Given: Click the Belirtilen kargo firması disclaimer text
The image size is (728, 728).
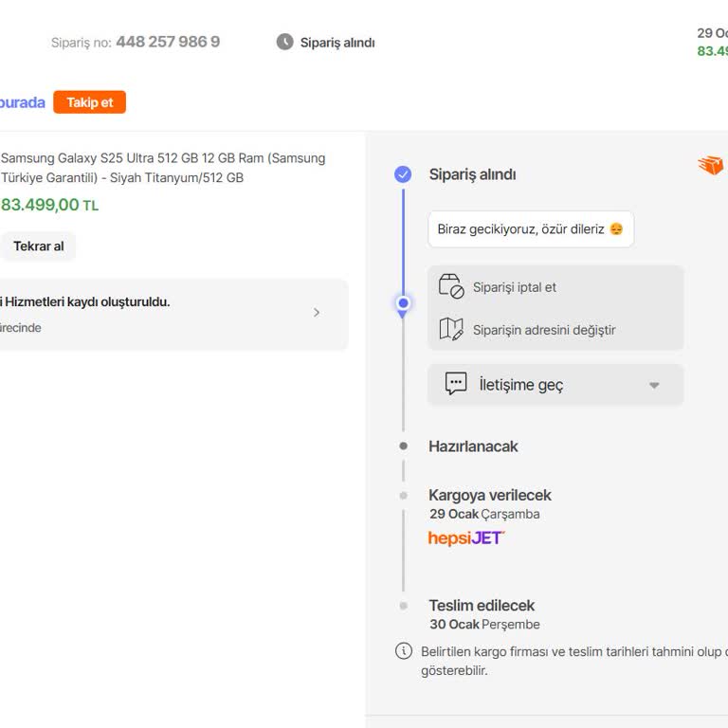Looking at the screenshot, I should [x=574, y=661].
